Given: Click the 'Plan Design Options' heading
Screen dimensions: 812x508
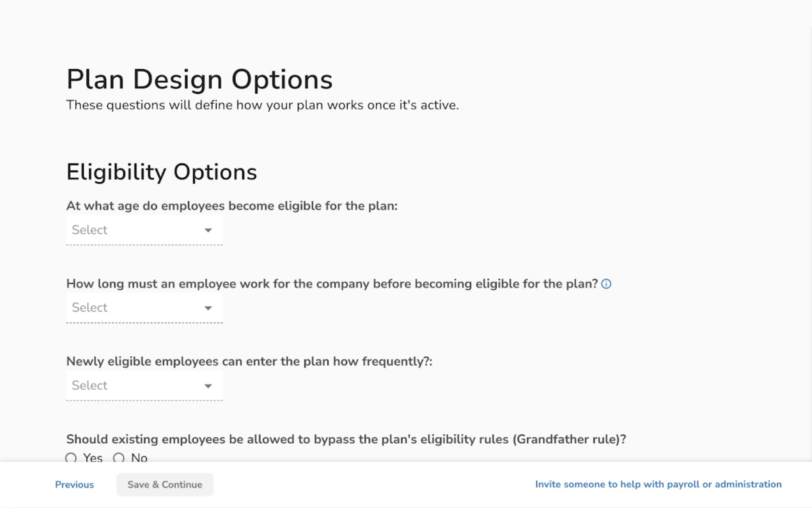Looking at the screenshot, I should [200, 79].
